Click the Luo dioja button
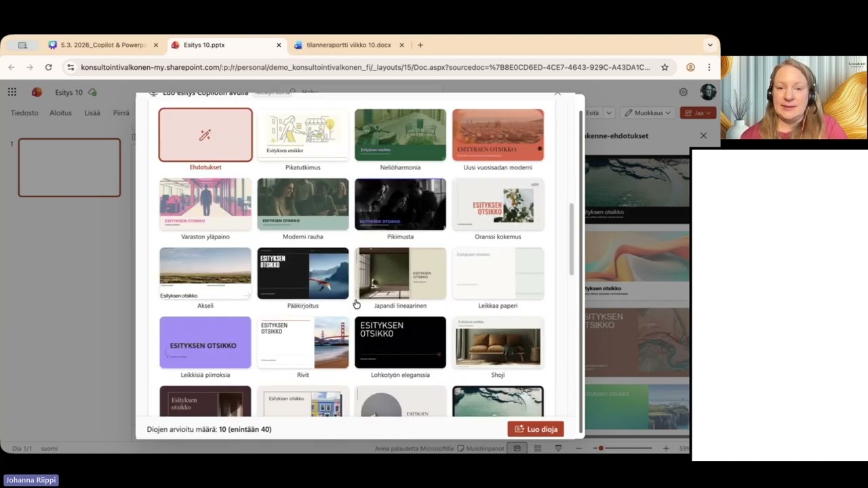Viewport: 868px width, 488px height. [536, 429]
